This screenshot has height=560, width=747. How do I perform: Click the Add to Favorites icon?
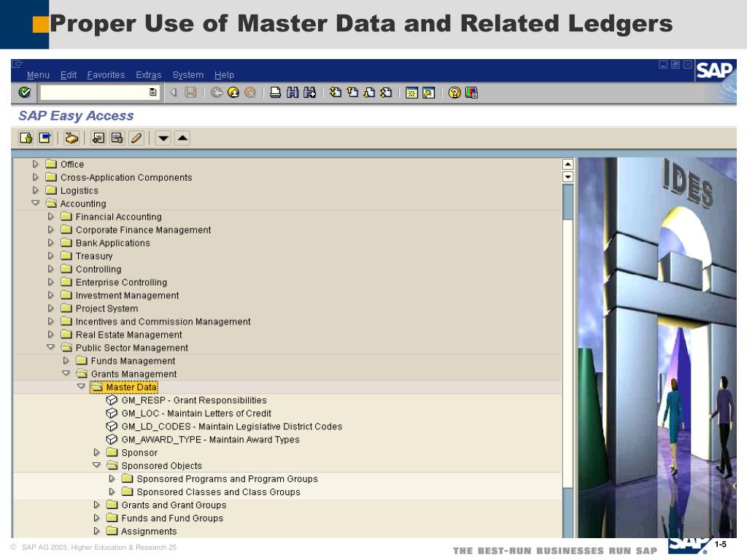point(98,138)
